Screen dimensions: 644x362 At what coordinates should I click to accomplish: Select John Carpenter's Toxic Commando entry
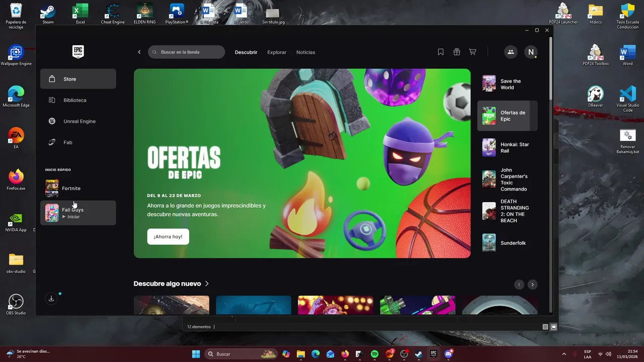click(507, 179)
